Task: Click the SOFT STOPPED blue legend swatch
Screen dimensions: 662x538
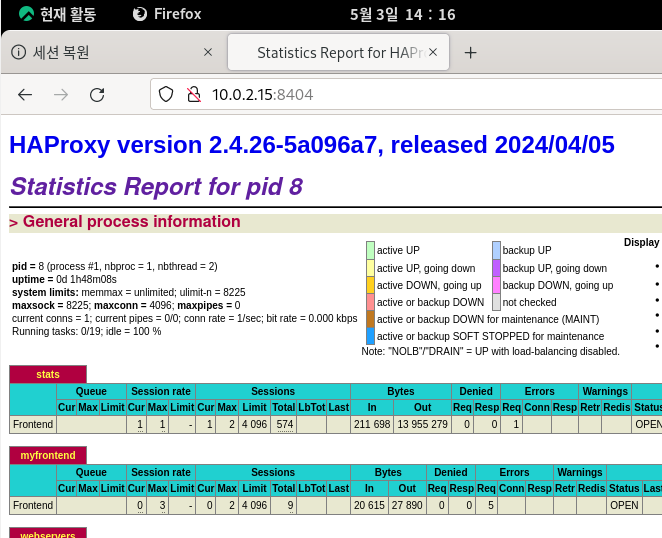Action: pos(370,336)
